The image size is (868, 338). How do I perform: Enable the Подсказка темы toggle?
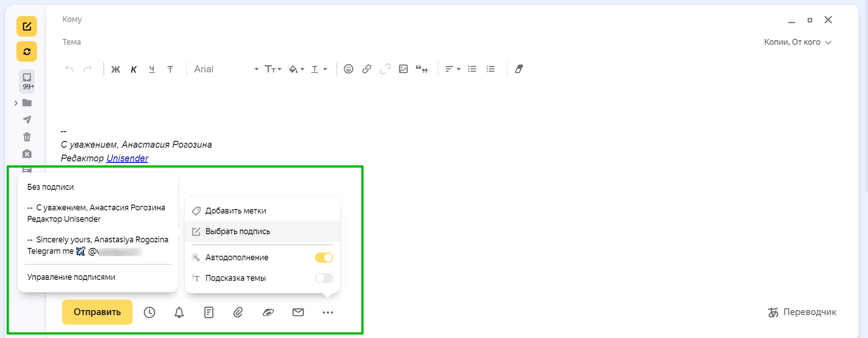point(324,278)
